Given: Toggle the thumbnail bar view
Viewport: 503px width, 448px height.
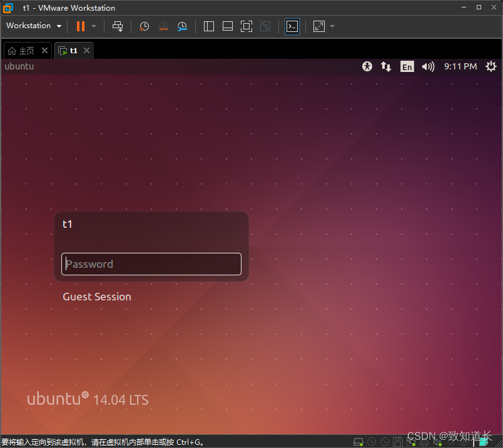Looking at the screenshot, I should click(227, 26).
